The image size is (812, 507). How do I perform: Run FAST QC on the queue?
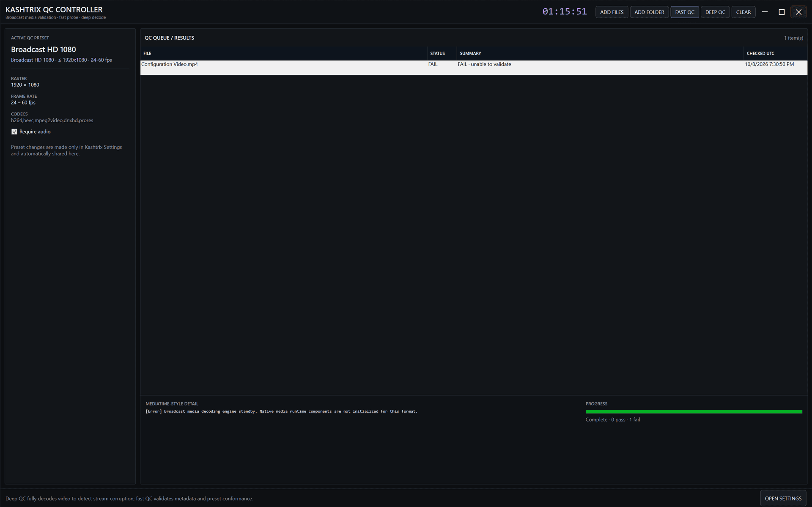click(x=685, y=12)
